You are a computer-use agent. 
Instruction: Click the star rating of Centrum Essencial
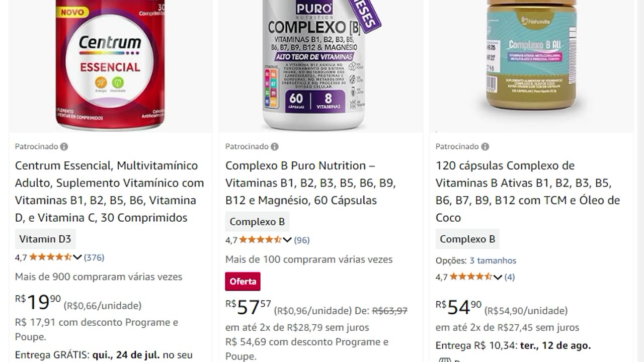coord(50,257)
